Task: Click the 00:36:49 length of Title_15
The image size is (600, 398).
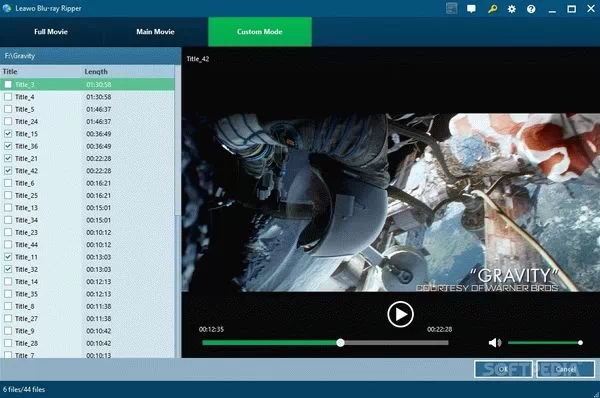Action: coord(99,134)
